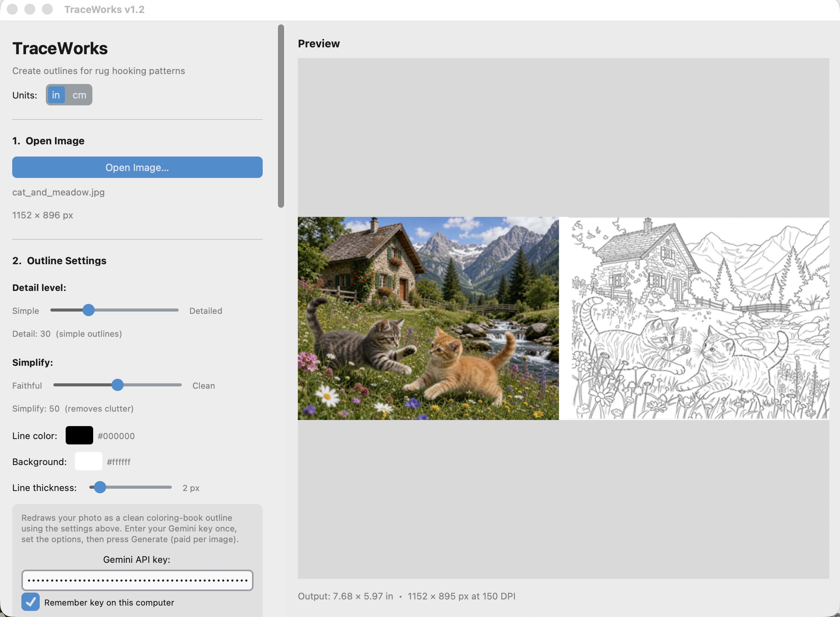Toggle Remember key on this computer checkbox
The image size is (840, 617).
click(x=31, y=602)
